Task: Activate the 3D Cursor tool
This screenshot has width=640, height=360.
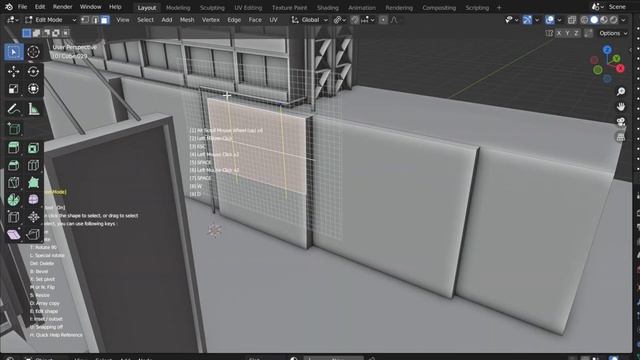Action: pyautogui.click(x=33, y=52)
